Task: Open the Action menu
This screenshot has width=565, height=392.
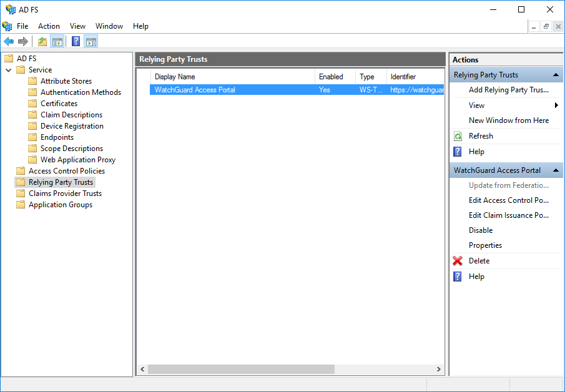Action: [x=49, y=26]
